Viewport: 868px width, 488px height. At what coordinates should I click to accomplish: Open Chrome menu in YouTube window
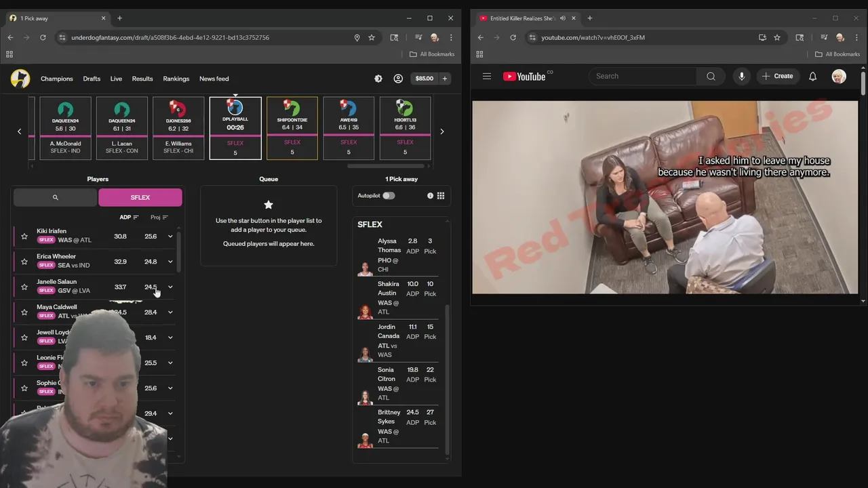[857, 37]
